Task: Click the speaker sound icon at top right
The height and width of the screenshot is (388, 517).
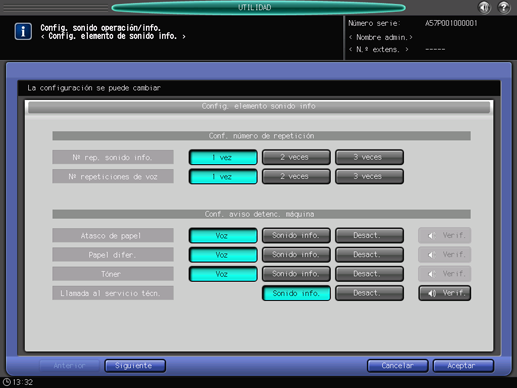Action: pos(484,7)
